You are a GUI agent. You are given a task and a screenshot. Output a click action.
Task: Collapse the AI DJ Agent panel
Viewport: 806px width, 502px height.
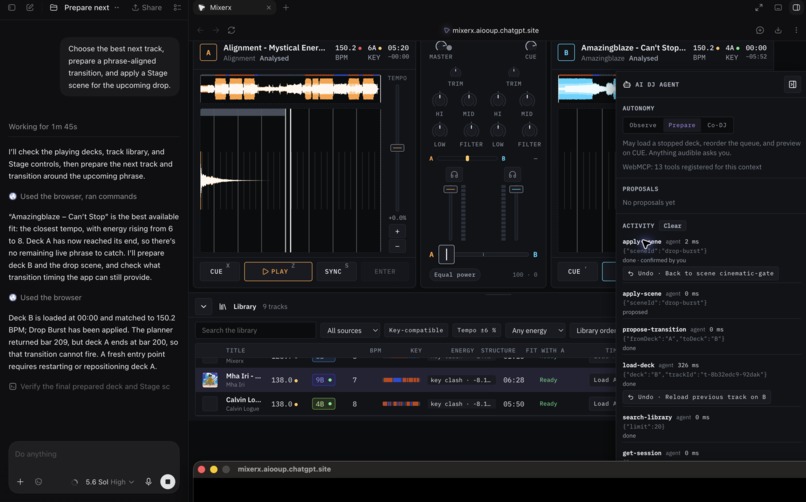point(793,84)
